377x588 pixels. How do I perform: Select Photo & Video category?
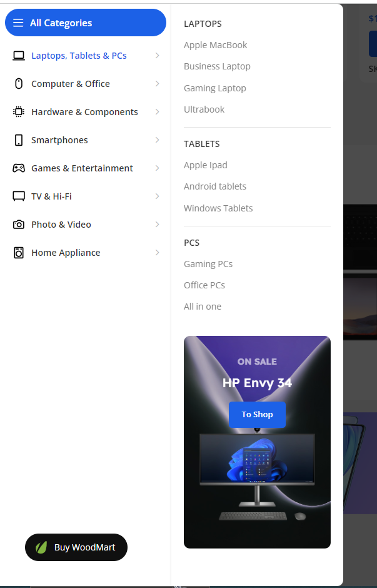point(86,224)
